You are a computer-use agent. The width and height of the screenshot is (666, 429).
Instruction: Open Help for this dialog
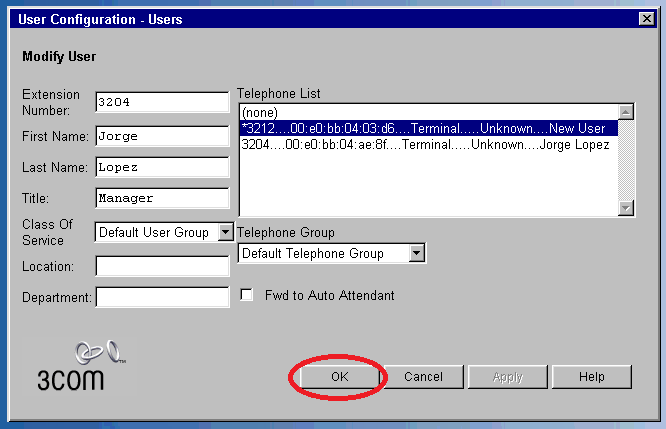pyautogui.click(x=591, y=377)
